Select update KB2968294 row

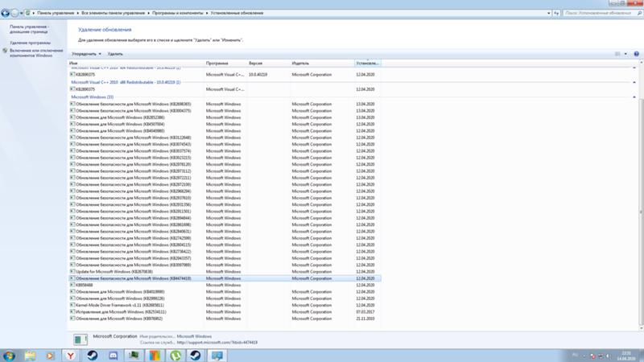click(x=225, y=191)
